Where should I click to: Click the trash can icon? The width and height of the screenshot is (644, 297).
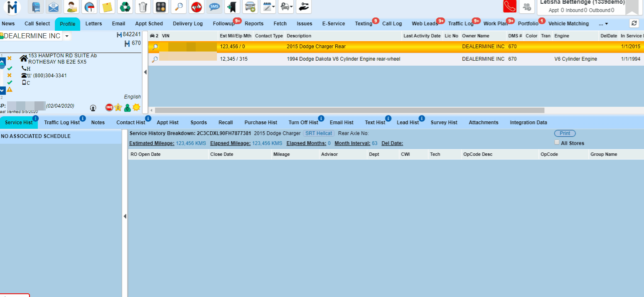(x=143, y=7)
